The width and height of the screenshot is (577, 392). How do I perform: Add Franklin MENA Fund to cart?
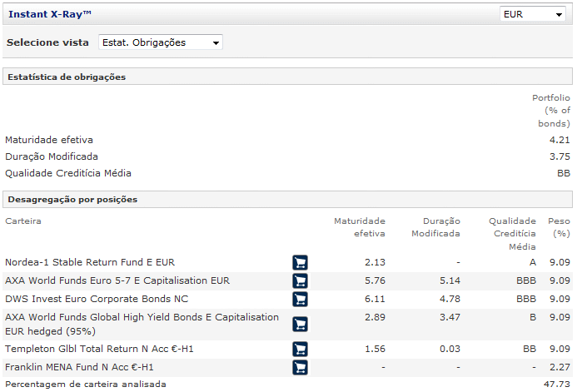(300, 367)
